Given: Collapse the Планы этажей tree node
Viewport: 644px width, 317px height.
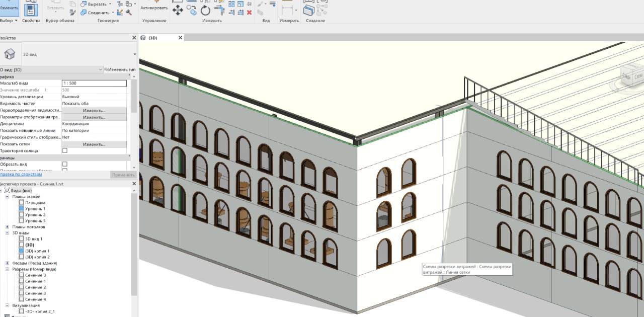Looking at the screenshot, I should coord(7,197).
